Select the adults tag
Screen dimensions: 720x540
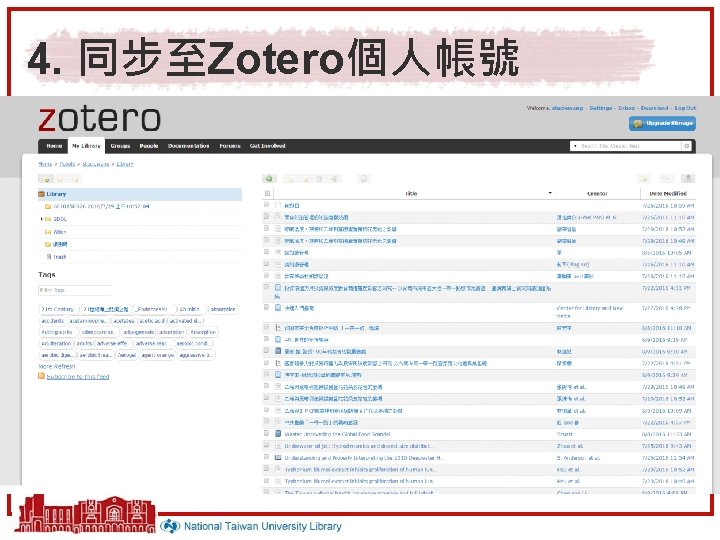click(84, 343)
